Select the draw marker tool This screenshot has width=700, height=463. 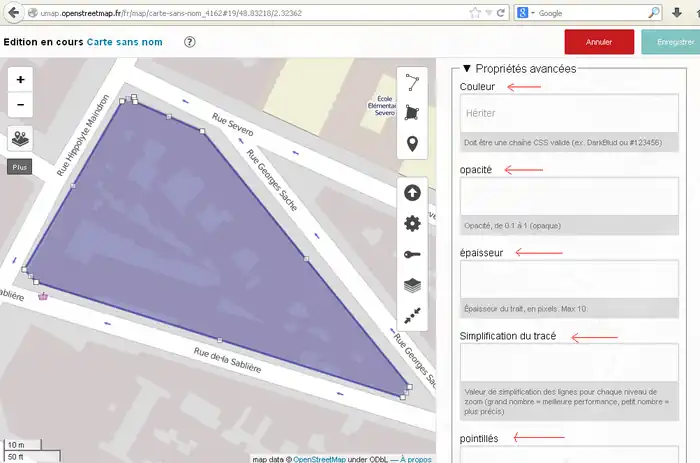pos(412,145)
